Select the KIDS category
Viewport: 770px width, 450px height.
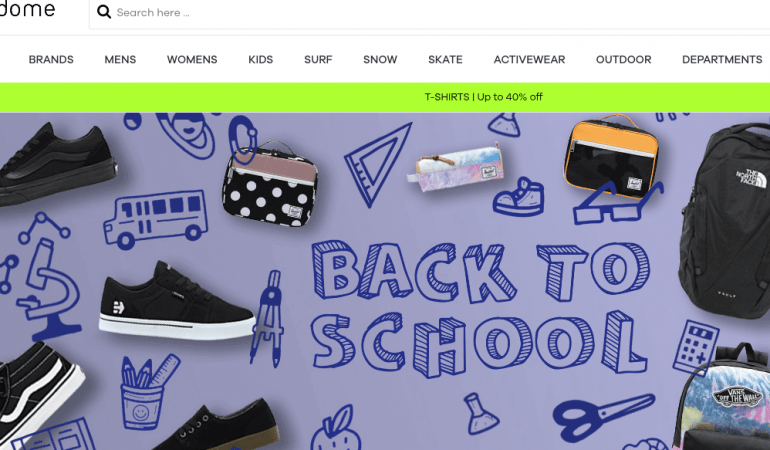point(261,59)
